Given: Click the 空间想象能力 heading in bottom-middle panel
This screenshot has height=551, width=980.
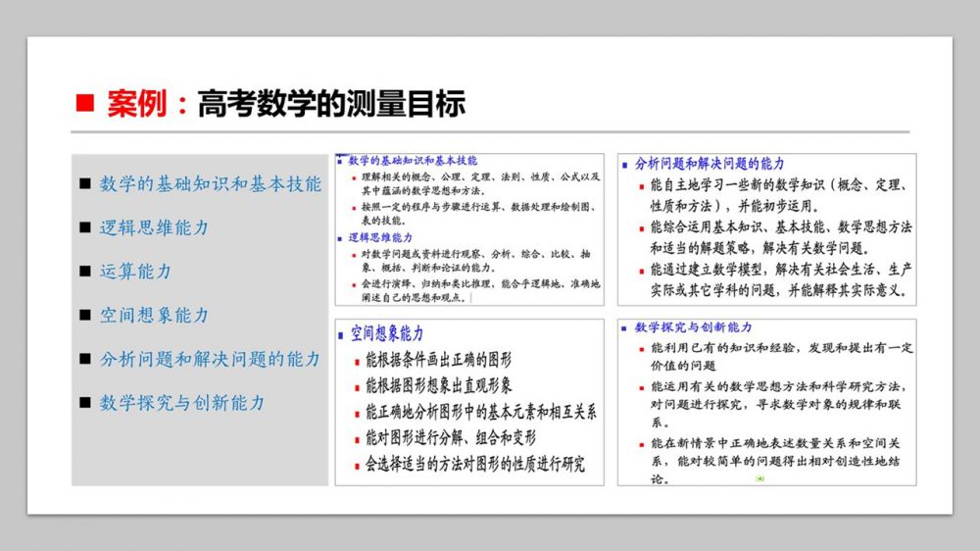Looking at the screenshot, I should (387, 334).
